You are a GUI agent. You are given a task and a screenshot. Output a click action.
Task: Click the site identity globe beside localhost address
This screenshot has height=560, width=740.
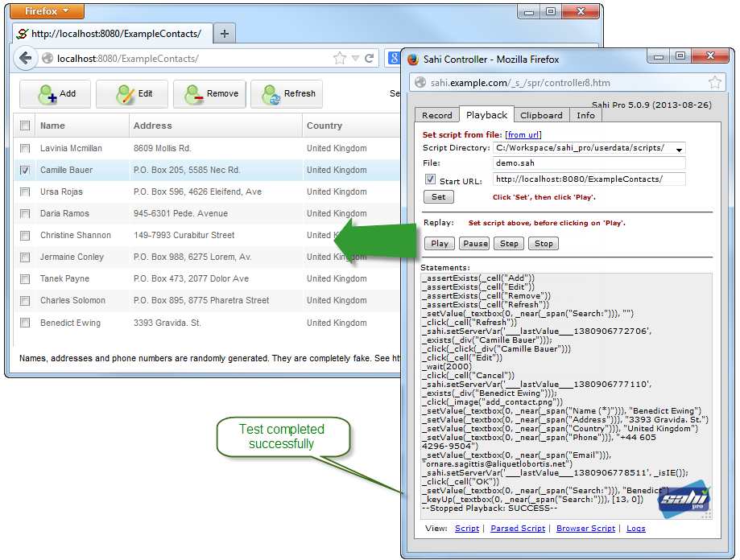point(48,59)
